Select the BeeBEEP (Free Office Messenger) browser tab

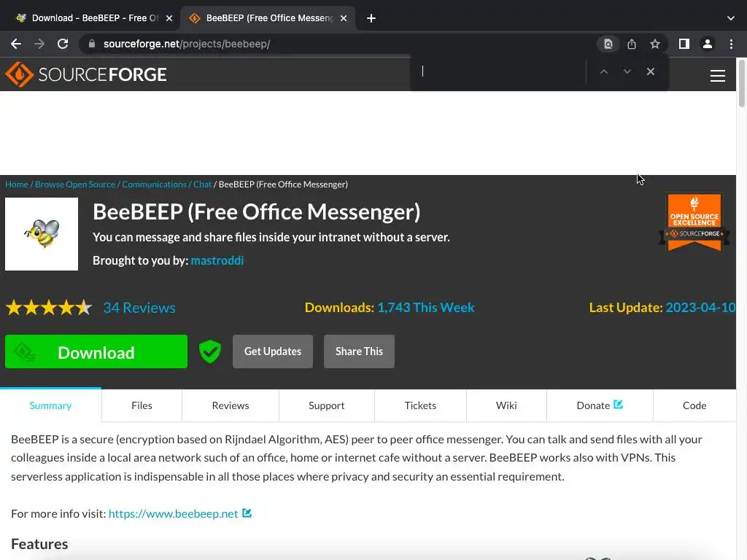pyautogui.click(x=268, y=18)
